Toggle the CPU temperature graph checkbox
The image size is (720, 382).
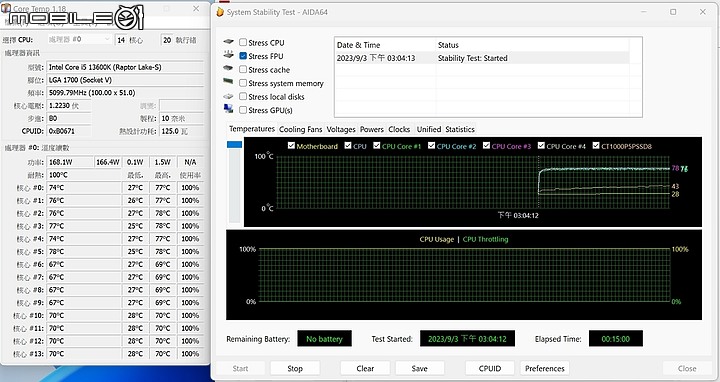(348, 146)
